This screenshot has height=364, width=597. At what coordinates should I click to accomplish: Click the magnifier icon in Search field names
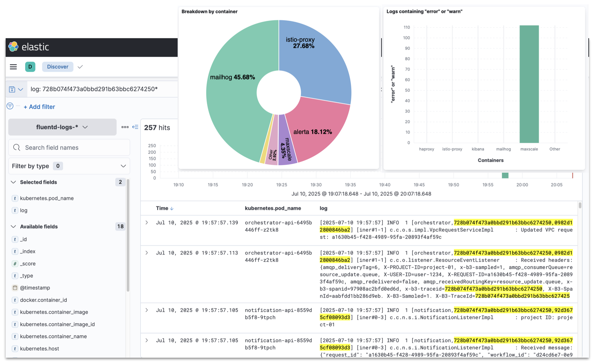coord(17,147)
